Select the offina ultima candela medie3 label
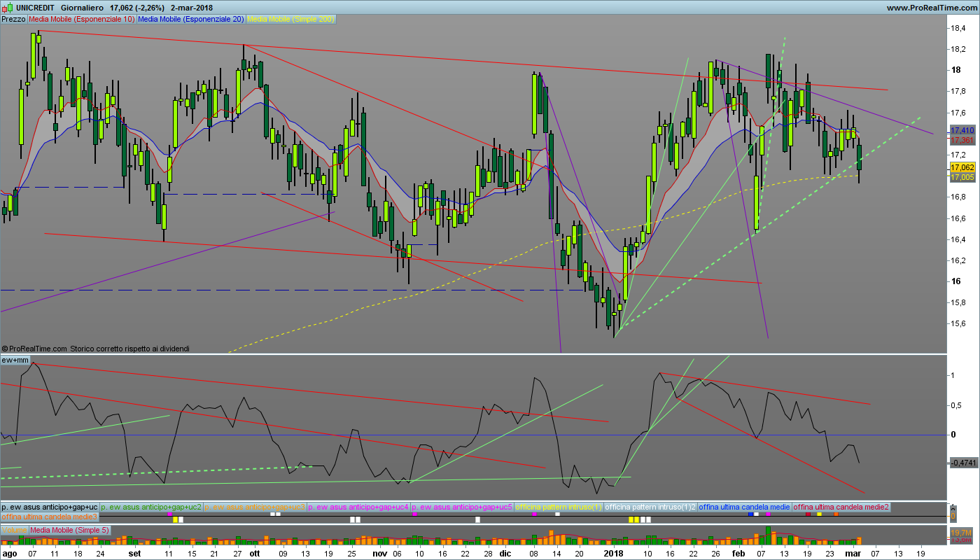Viewport: 980px width, 560px height. pos(50,516)
